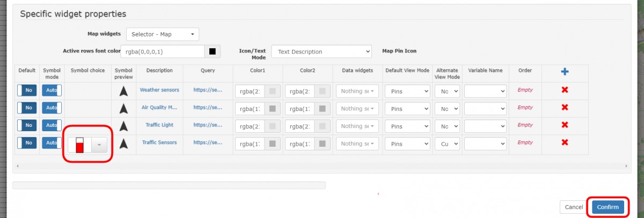The width and height of the screenshot is (644, 218).
Task: Click the black active rows font color swatch
Action: click(x=213, y=51)
